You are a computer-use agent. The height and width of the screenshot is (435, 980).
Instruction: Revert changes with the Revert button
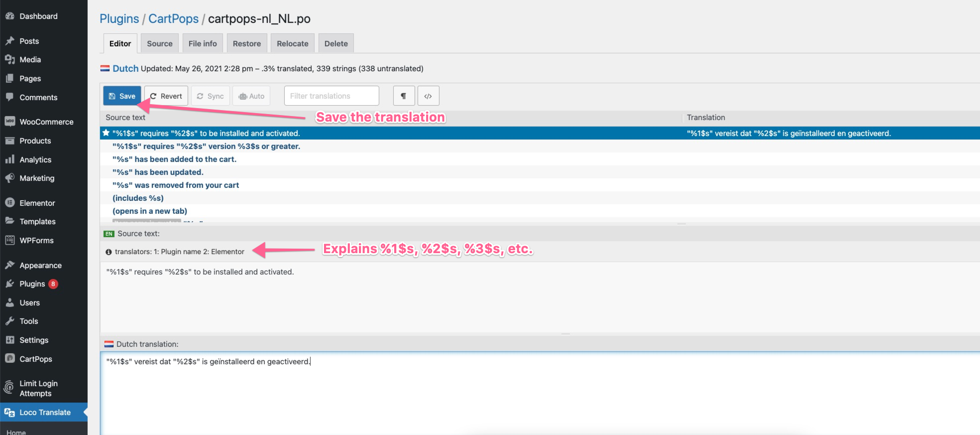click(x=166, y=96)
